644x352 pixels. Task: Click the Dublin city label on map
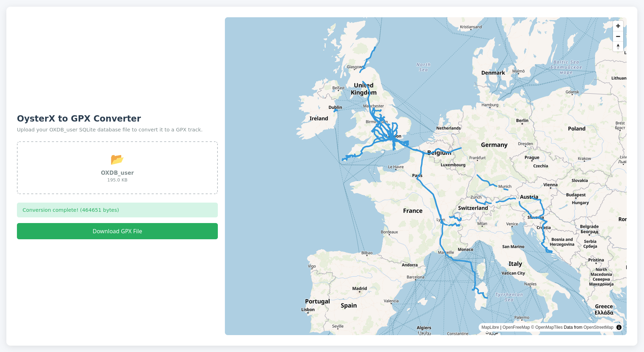[x=335, y=107]
